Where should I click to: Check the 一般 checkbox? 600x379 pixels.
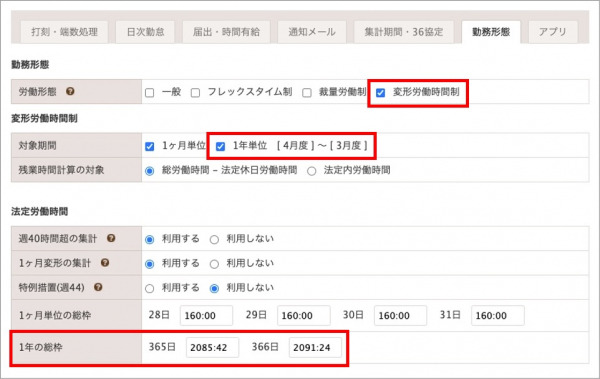click(x=150, y=93)
